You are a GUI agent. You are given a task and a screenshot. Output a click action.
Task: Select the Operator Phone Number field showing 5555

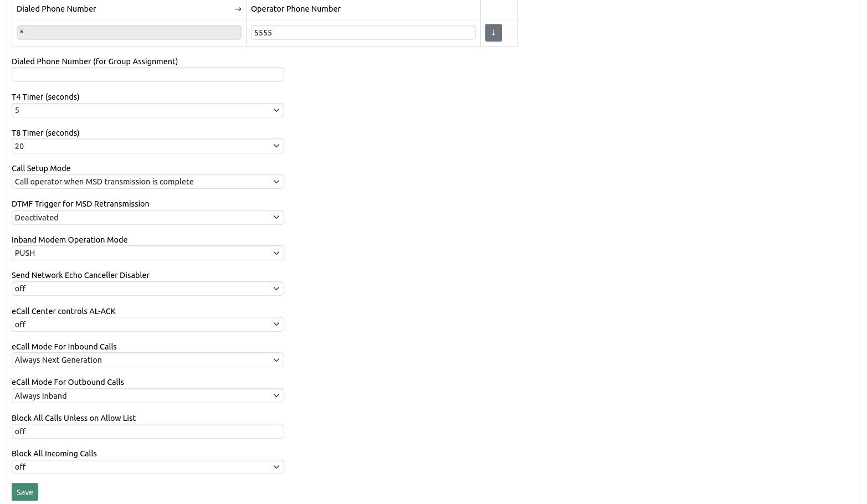pyautogui.click(x=363, y=32)
